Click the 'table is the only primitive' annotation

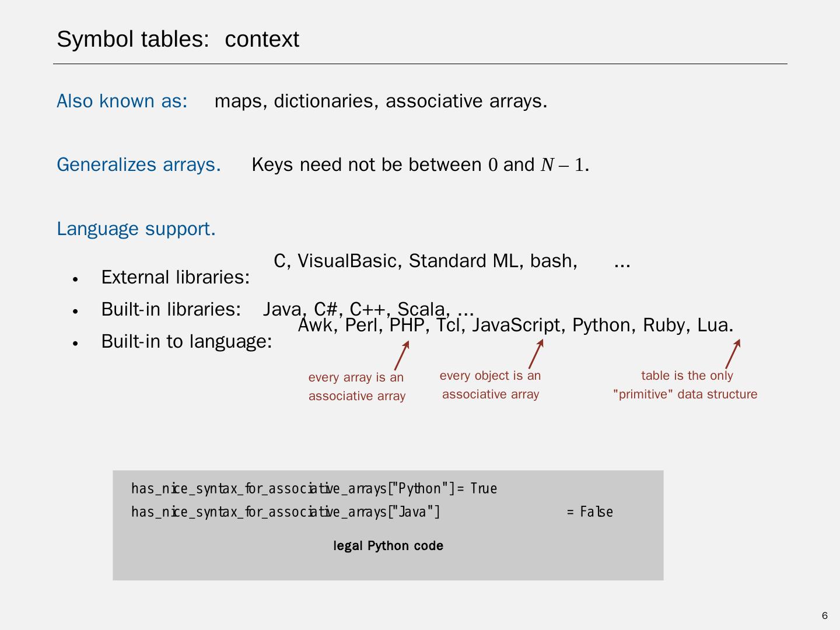tap(685, 384)
